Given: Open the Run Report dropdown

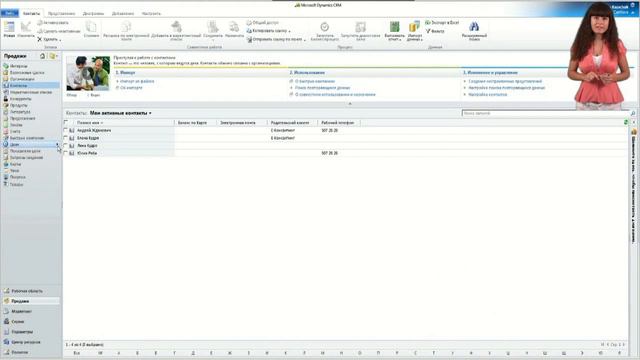Looking at the screenshot, I should point(400,40).
